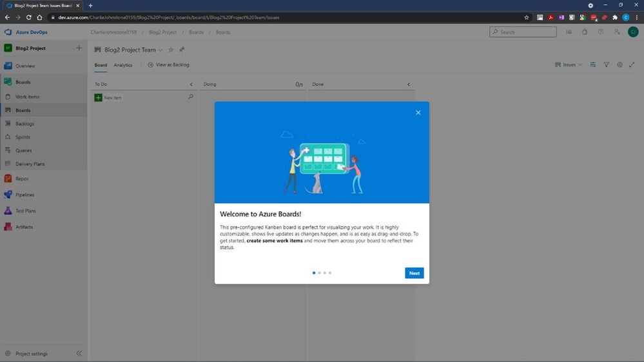Open a new browser tab
This screenshot has width=644, height=362.
(90, 6)
